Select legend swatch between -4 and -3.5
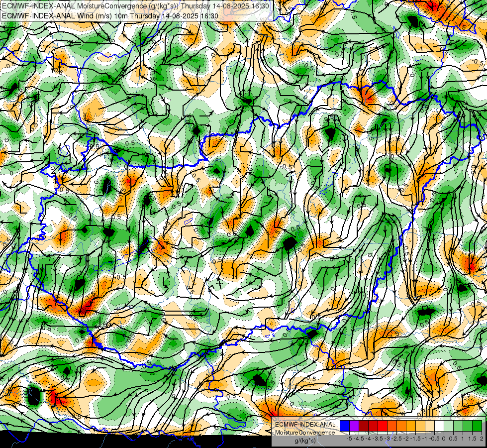The image size is (487, 448). pyautogui.click(x=373, y=426)
